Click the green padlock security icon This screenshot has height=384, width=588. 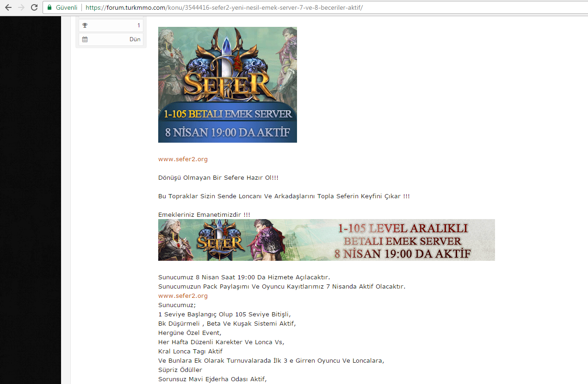click(x=50, y=8)
